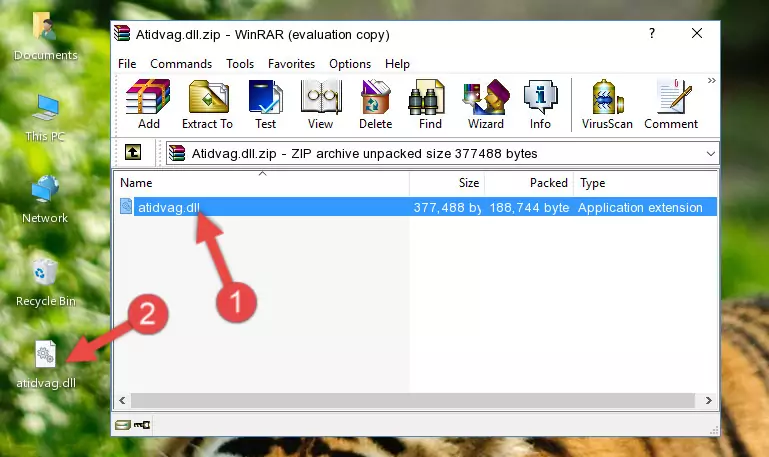Click the horizontal scrollbar left arrow
Image resolution: width=769 pixels, height=457 pixels.
(x=123, y=400)
